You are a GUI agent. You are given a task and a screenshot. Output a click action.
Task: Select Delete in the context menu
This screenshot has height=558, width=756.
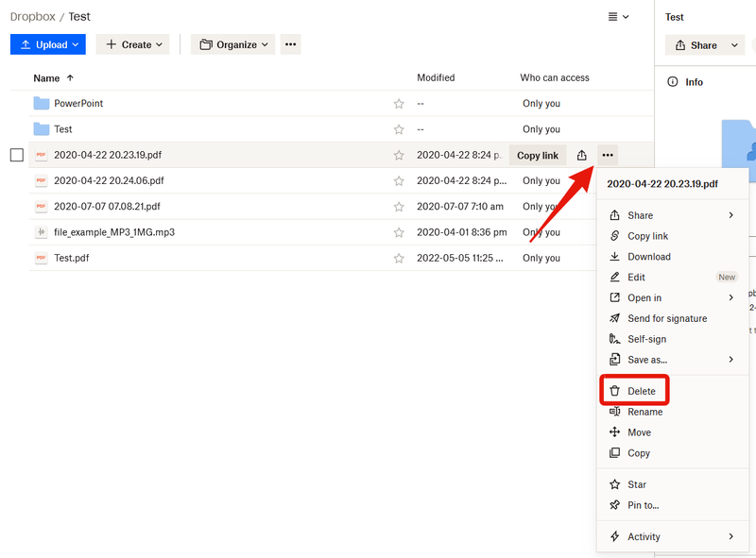coord(641,391)
